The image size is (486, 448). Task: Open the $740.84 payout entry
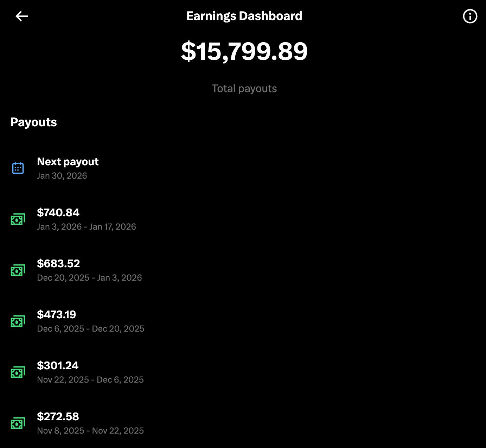58,213
